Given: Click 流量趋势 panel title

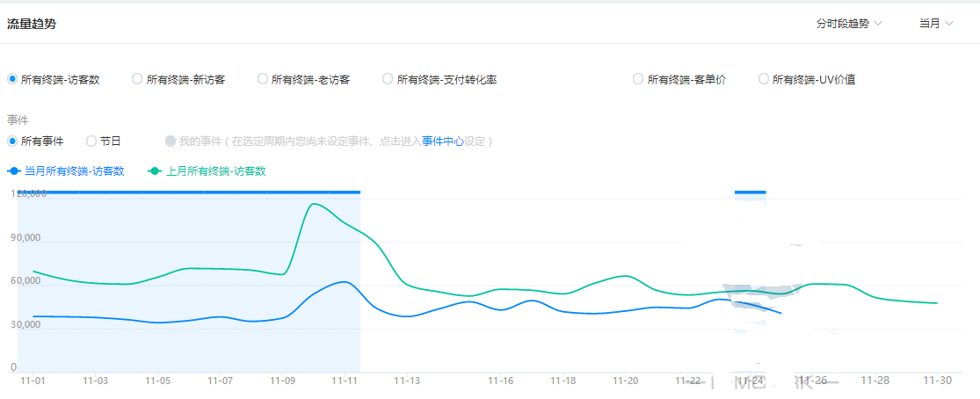Looking at the screenshot, I should (x=32, y=24).
